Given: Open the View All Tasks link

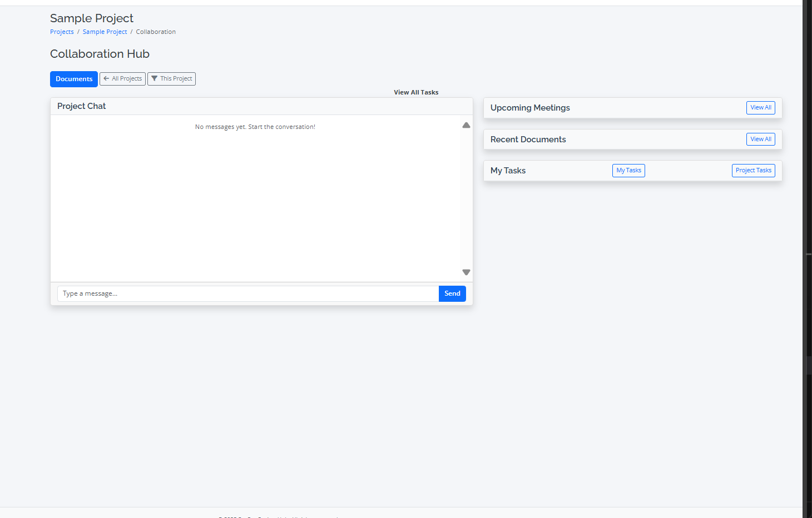Looking at the screenshot, I should click(x=416, y=92).
